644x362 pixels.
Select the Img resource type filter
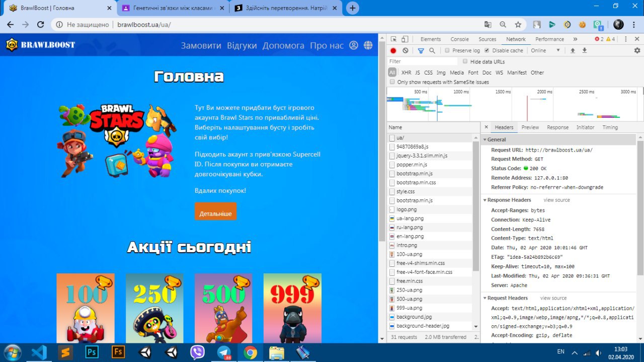pyautogui.click(x=441, y=73)
